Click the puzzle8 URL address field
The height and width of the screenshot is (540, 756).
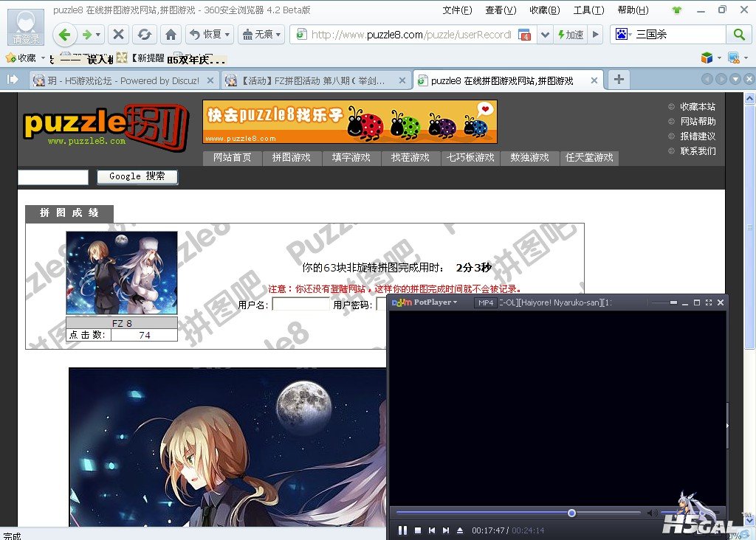pyautogui.click(x=410, y=35)
